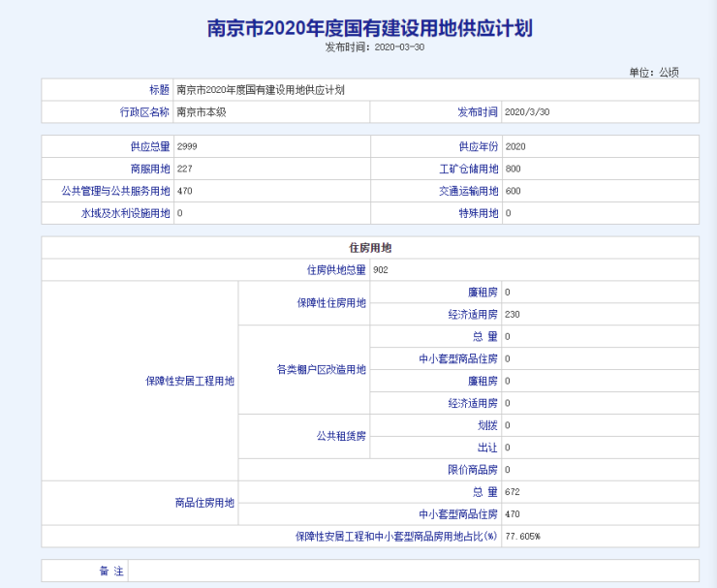The image size is (717, 588).
Task: Select the 商品住房用地 总量 value 672
Action: click(513, 492)
